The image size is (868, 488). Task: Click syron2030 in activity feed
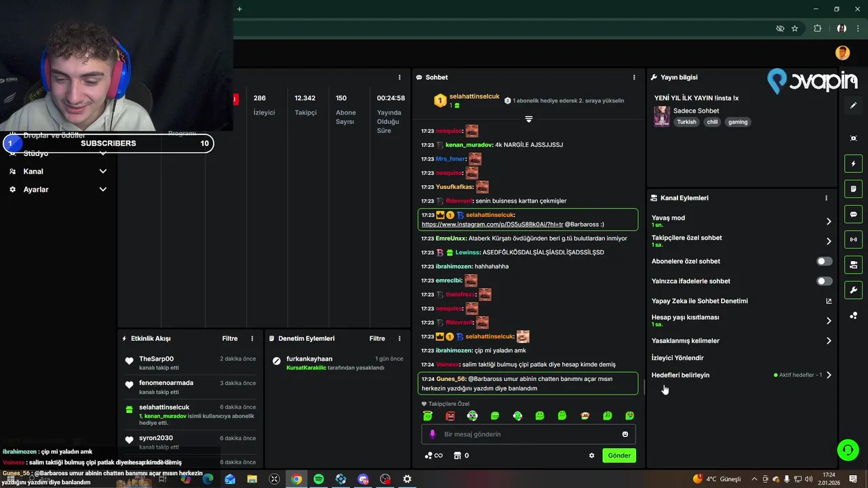coord(156,439)
